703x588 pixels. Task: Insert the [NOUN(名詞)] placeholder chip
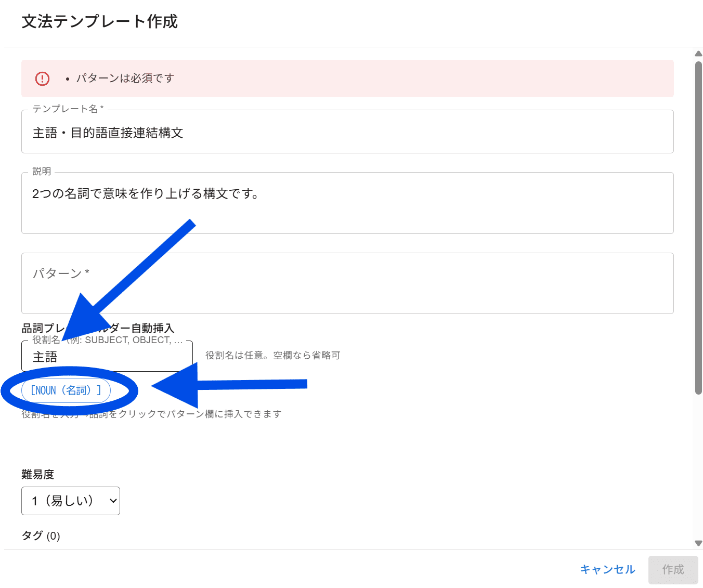pos(66,390)
